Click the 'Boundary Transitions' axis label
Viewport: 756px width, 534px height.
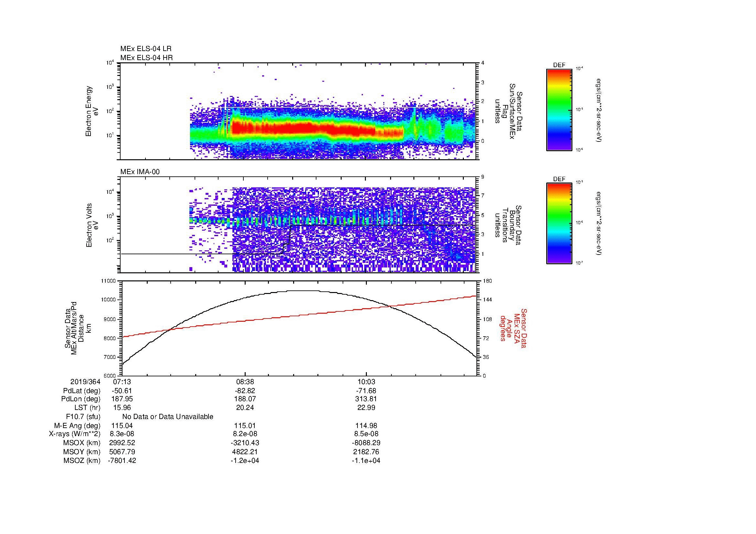point(508,225)
